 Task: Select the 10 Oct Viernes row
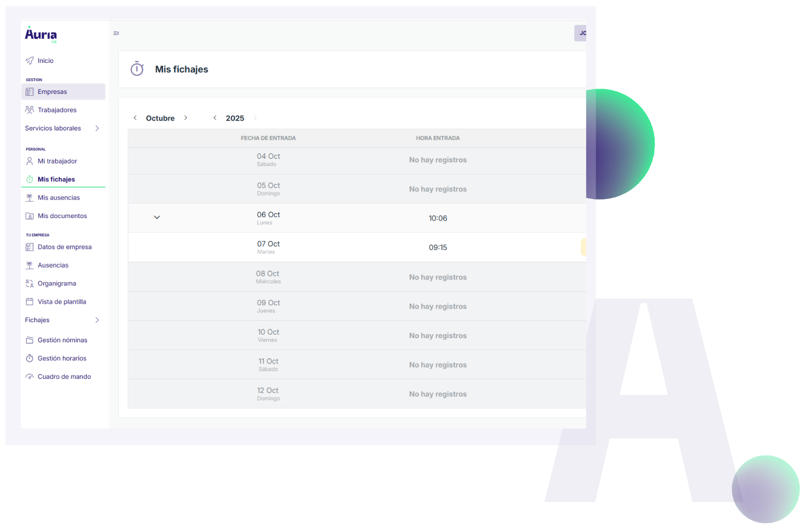(357, 336)
